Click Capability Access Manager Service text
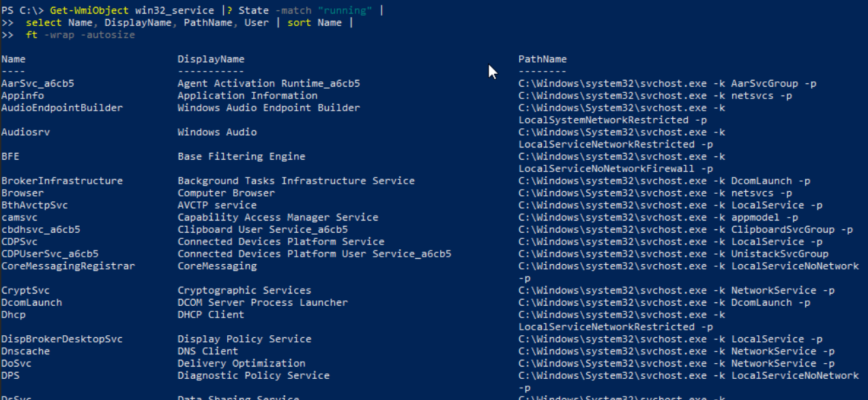The image size is (868, 400). tap(278, 217)
